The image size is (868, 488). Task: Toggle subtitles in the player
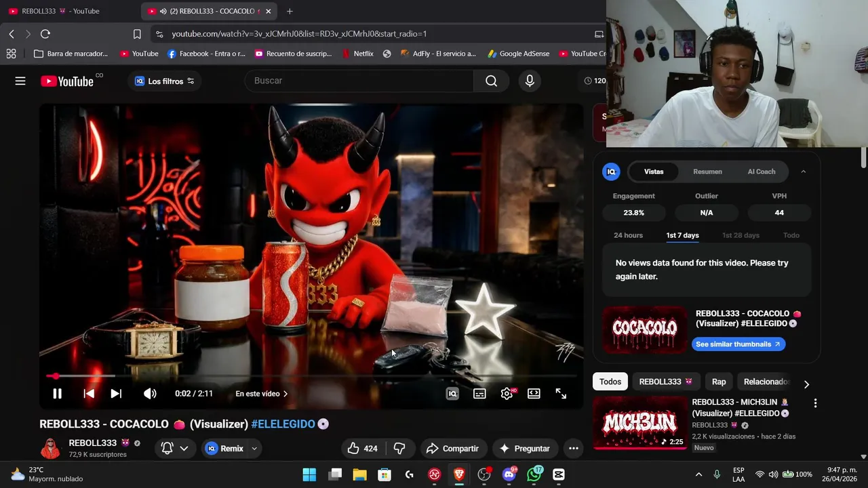(x=479, y=394)
